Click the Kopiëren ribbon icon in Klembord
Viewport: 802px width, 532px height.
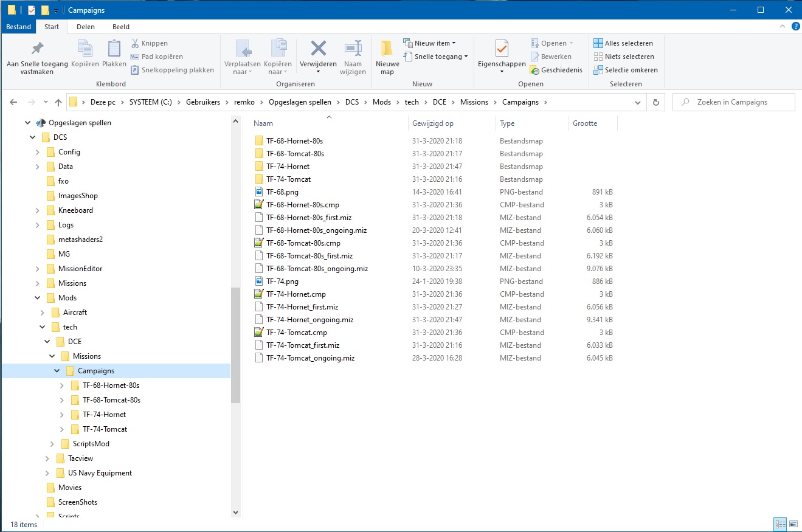(85, 49)
